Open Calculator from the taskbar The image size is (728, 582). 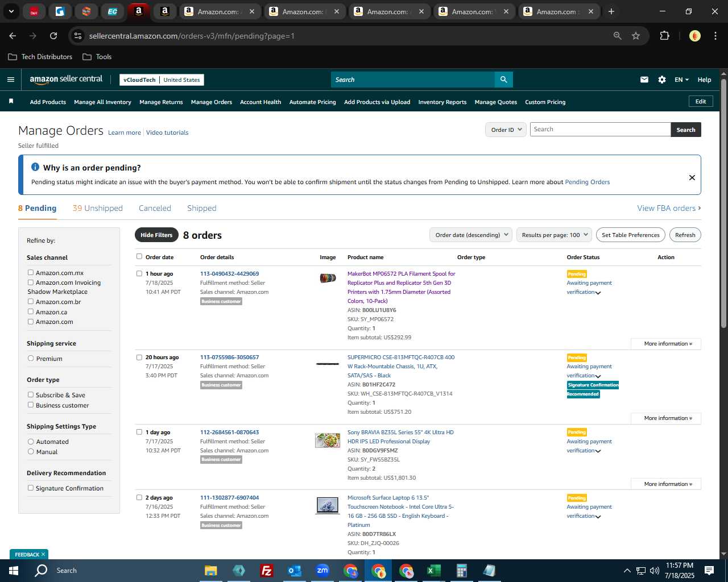click(461, 571)
